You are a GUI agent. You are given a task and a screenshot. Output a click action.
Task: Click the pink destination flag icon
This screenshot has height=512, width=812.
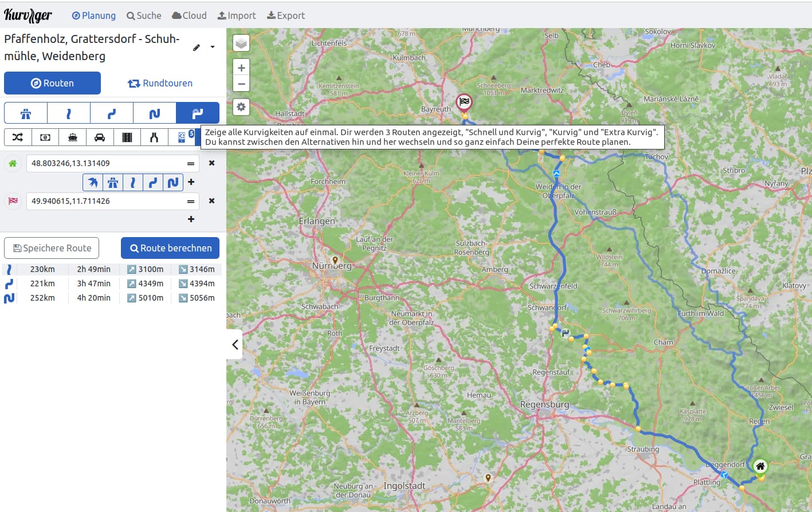pos(13,201)
